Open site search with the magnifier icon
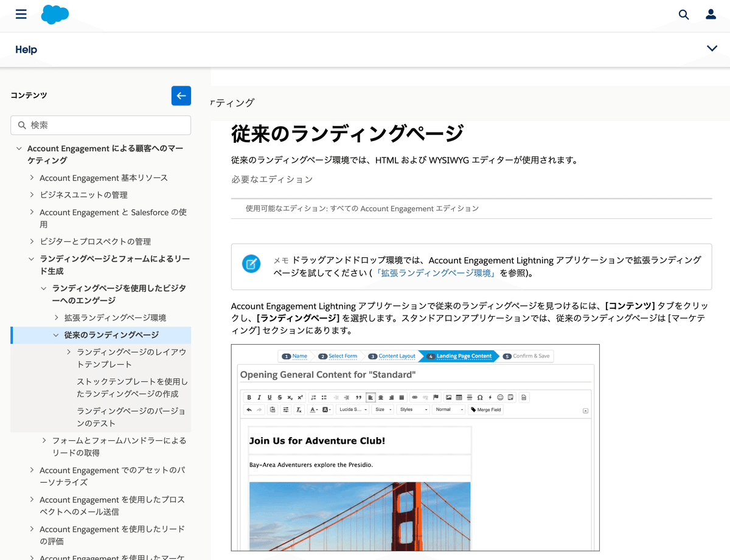Screen dimensions: 730x560 click(x=684, y=15)
